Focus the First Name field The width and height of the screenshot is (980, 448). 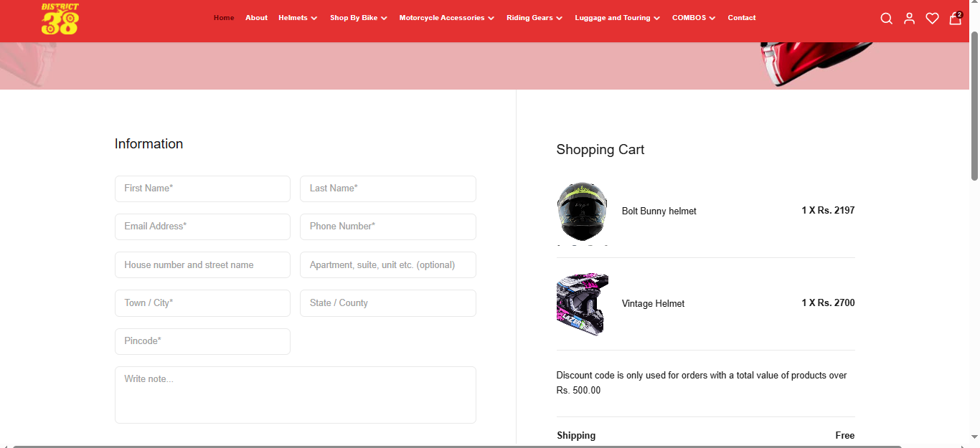point(202,189)
